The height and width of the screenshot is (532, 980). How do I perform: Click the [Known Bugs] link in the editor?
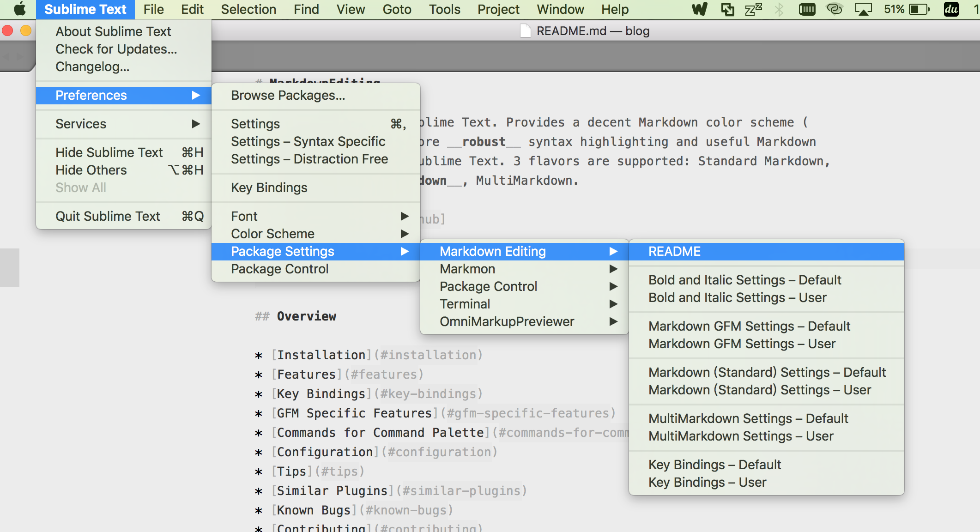(x=314, y=510)
